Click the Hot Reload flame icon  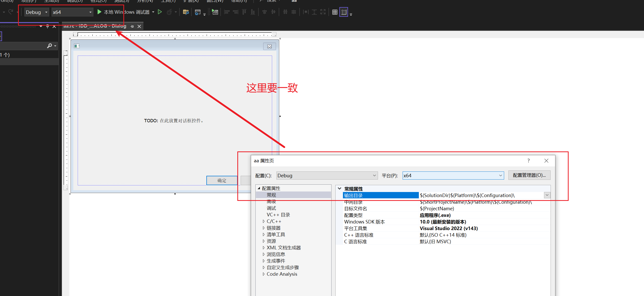(x=169, y=12)
